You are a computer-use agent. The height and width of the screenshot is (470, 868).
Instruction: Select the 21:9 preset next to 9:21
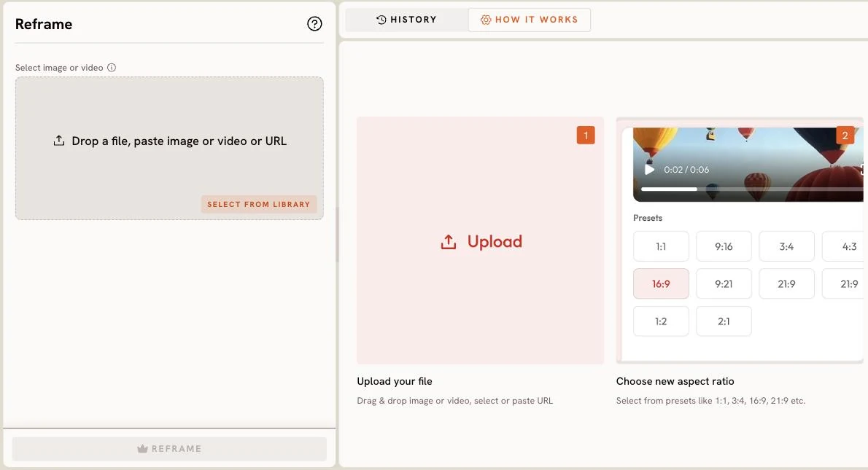click(786, 283)
